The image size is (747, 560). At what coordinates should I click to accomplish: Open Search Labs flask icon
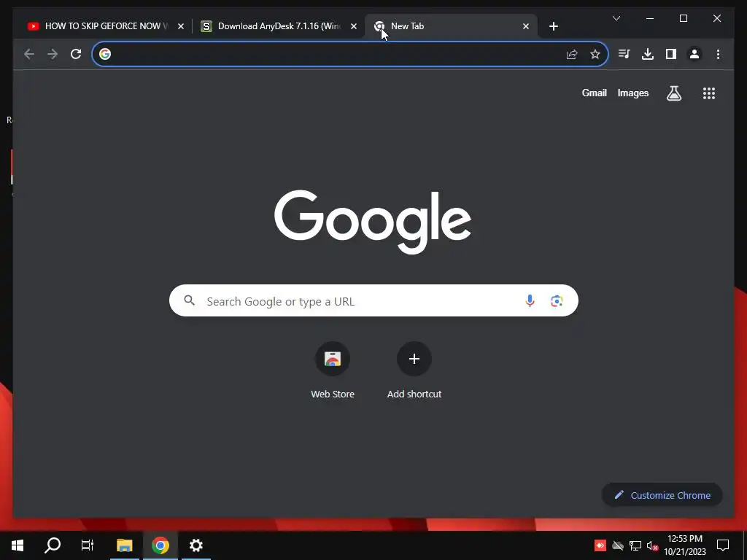click(673, 93)
